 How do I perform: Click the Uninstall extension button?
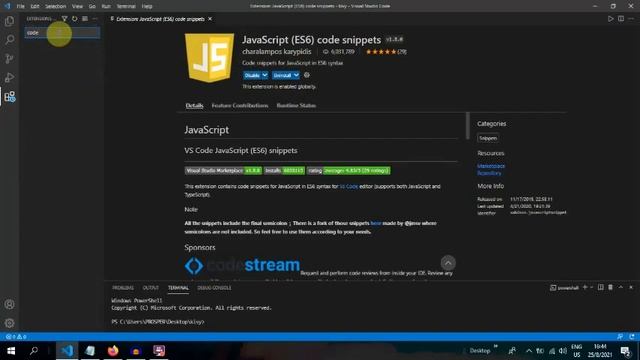point(282,76)
